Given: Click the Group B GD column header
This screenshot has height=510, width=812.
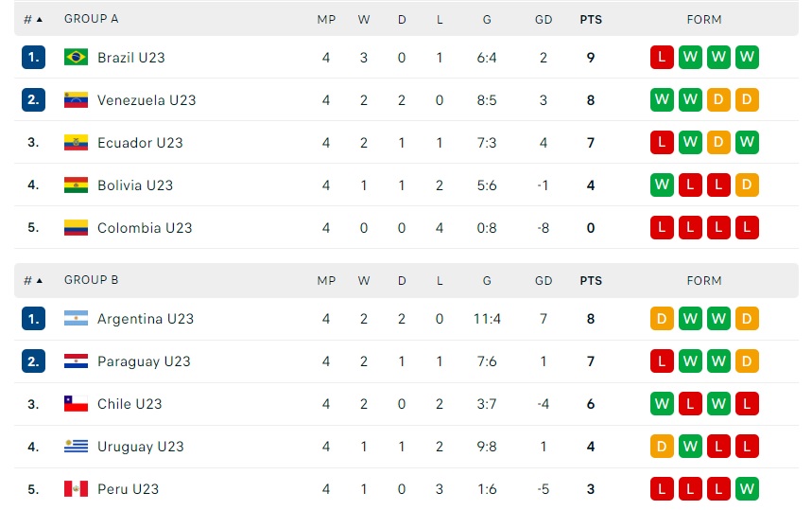Looking at the screenshot, I should (x=544, y=281).
